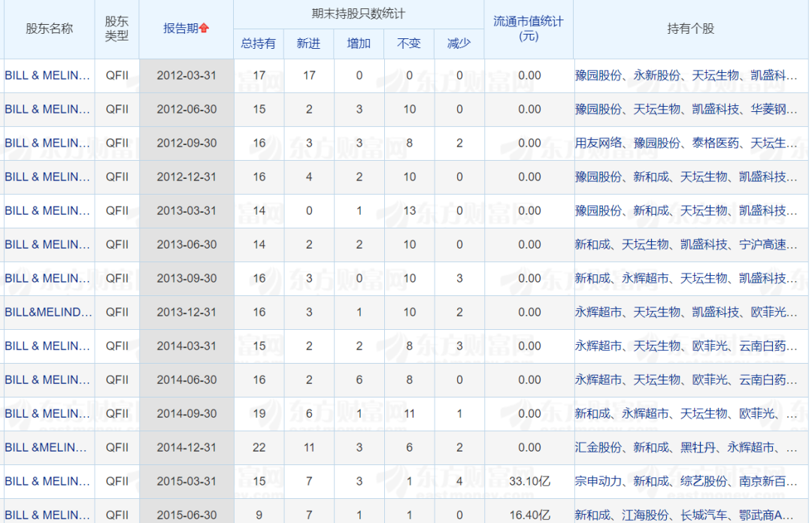This screenshot has width=812, height=523.
Task: Click the 总持有 column header
Action: point(259,44)
